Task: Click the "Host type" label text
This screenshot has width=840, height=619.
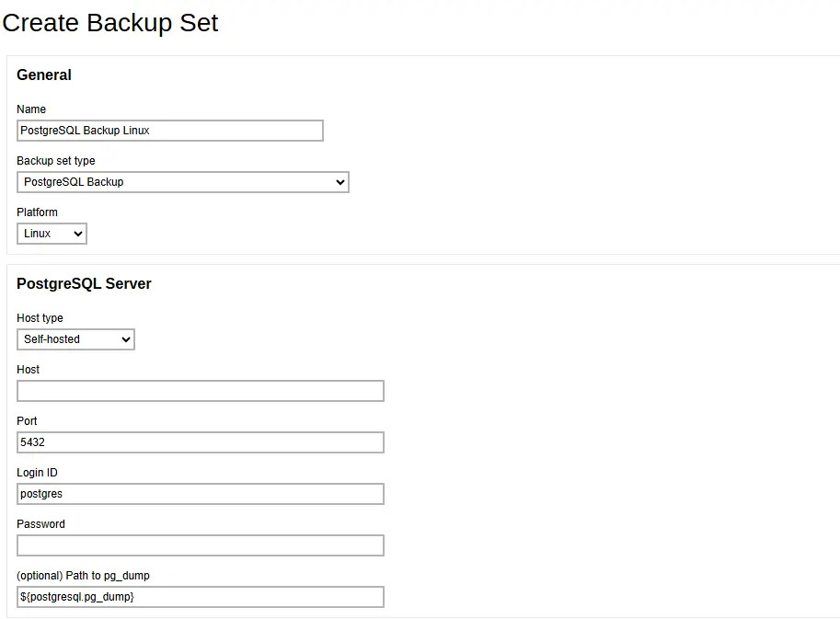Action: pyautogui.click(x=40, y=318)
